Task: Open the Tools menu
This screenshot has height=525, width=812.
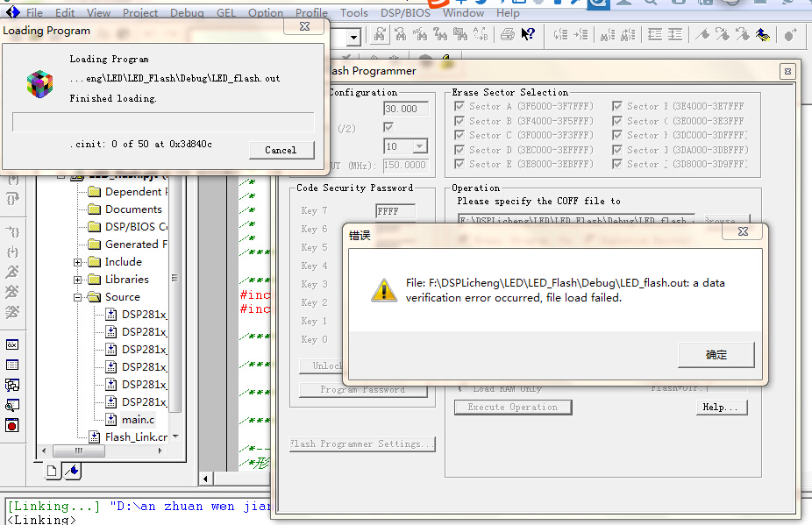Action: click(x=354, y=12)
